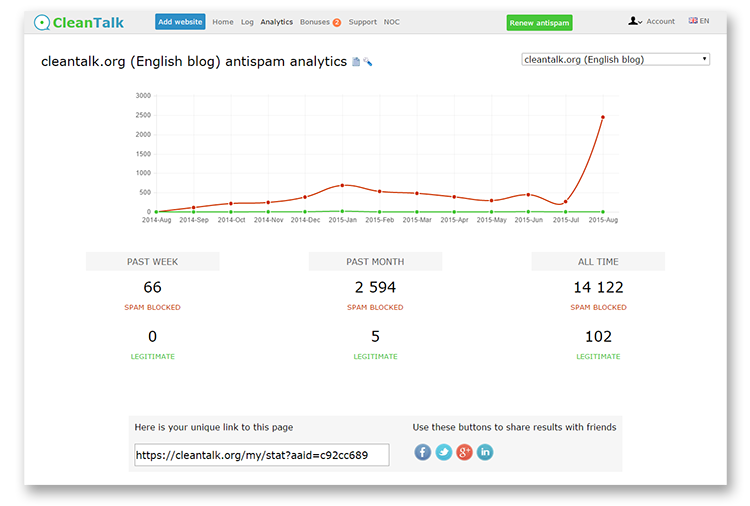Click the 2015-Aug peak point on chart
This screenshot has width=750, height=506.
click(602, 117)
